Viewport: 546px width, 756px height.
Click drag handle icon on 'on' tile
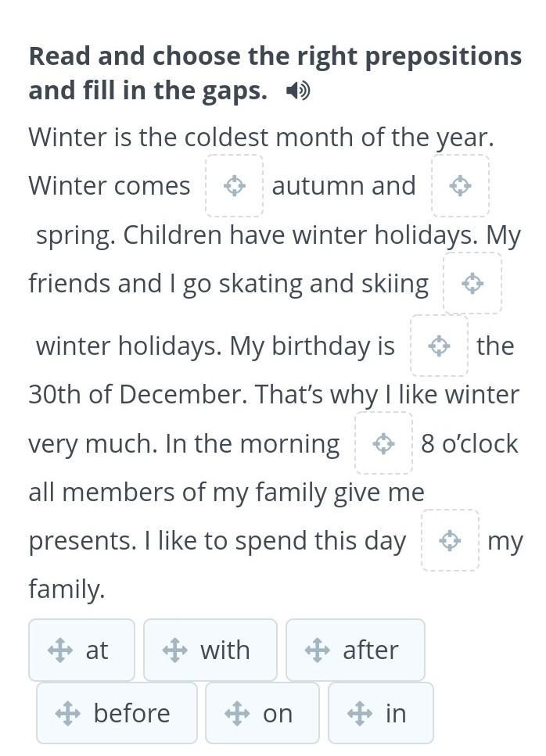point(237,713)
